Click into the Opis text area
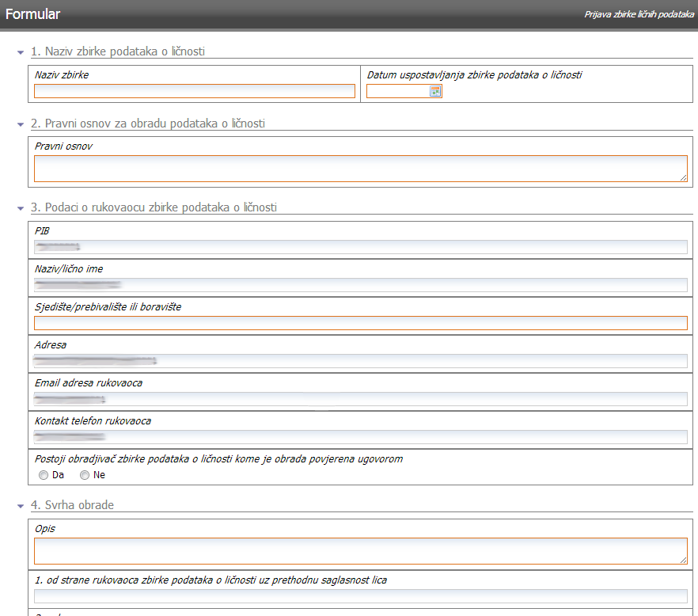This screenshot has width=698, height=616. 360,550
